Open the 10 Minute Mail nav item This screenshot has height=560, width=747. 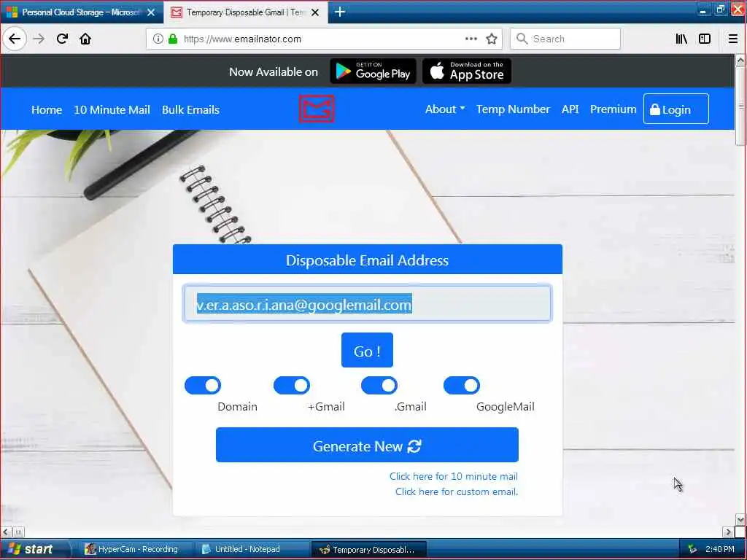tap(112, 109)
